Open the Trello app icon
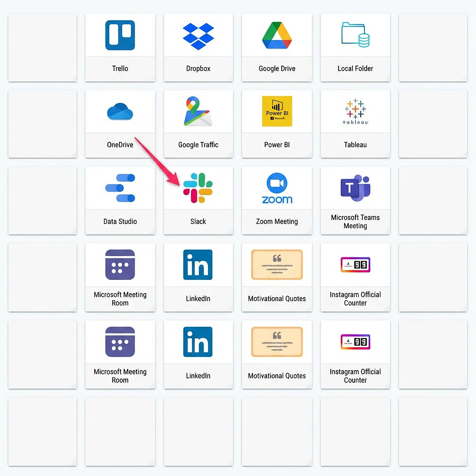Viewport: 476px width, 476px height. 120,35
